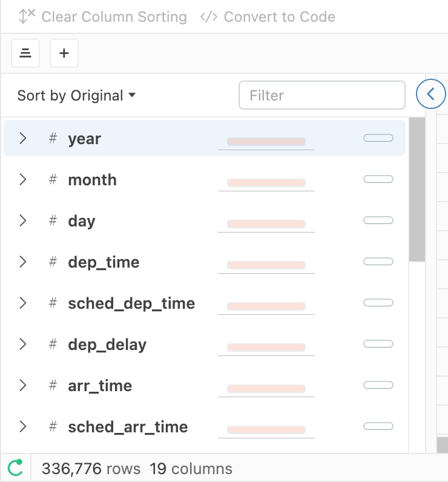Click the Convert to Code label

(279, 16)
